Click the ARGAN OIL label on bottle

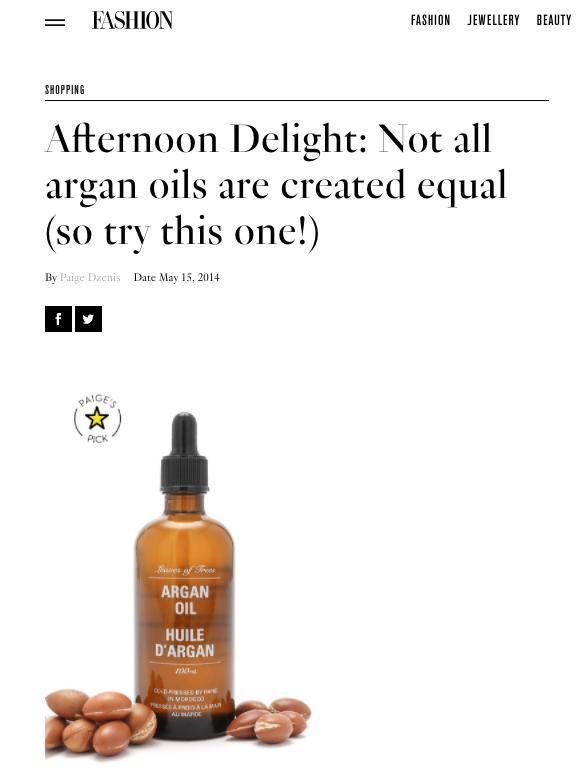[185, 599]
